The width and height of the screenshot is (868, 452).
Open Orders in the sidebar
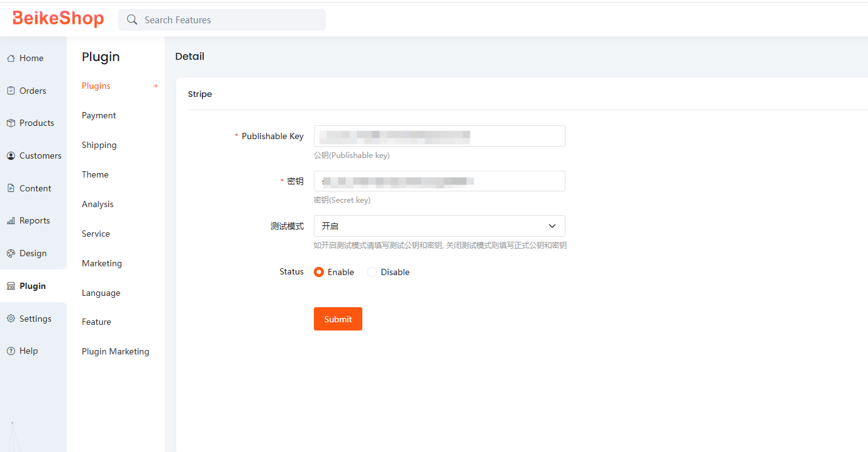pos(33,91)
